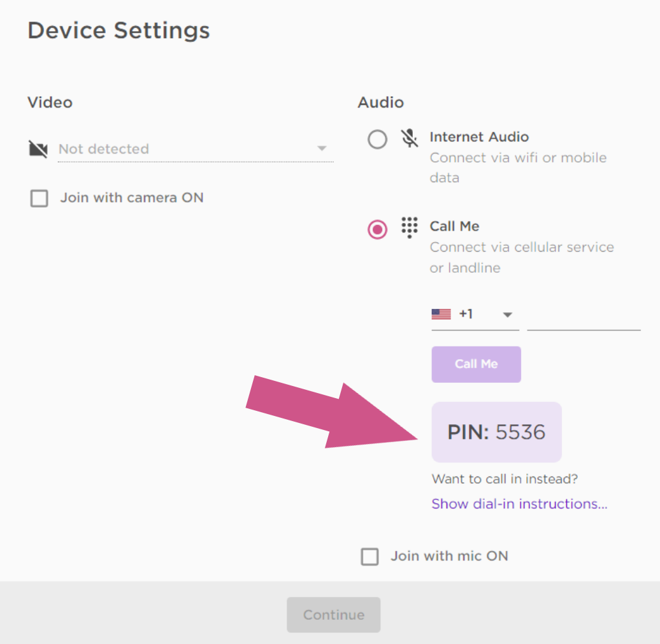Click the Internet Audio label text
Image resolution: width=660 pixels, height=644 pixels.
[479, 137]
